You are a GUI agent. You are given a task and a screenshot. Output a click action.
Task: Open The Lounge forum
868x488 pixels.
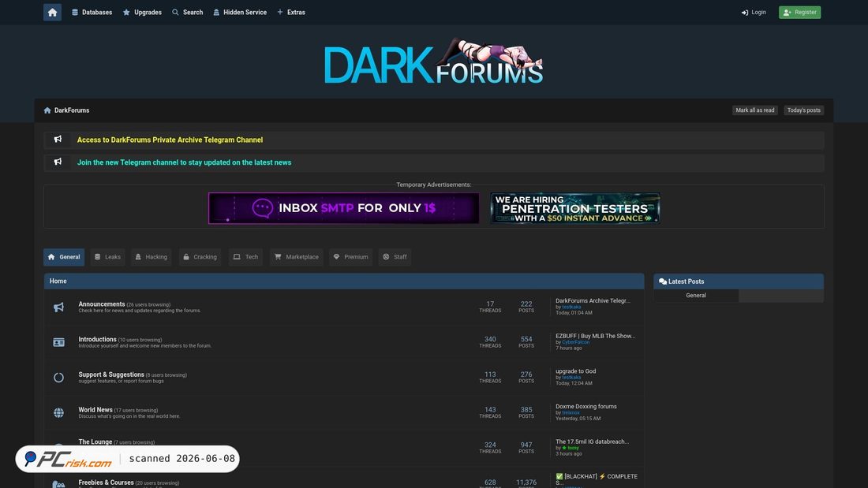(95, 441)
